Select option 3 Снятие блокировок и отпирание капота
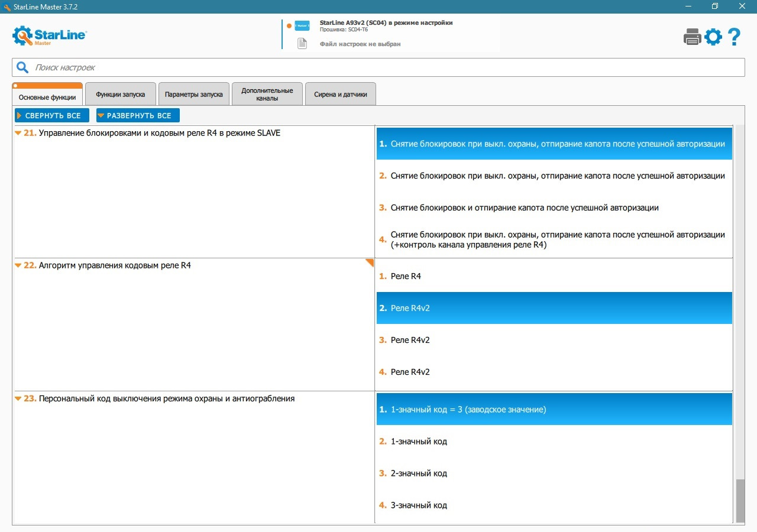The image size is (757, 532). pyautogui.click(x=554, y=207)
